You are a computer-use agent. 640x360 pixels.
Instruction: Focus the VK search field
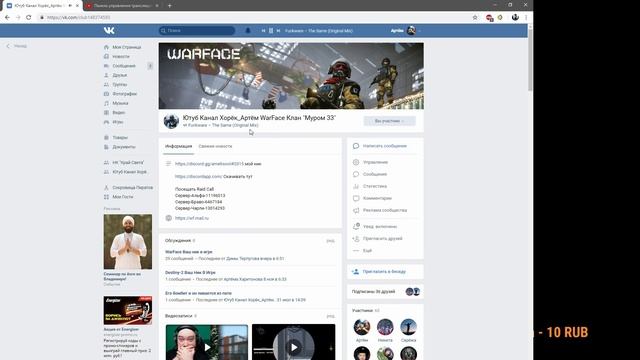click(x=197, y=31)
